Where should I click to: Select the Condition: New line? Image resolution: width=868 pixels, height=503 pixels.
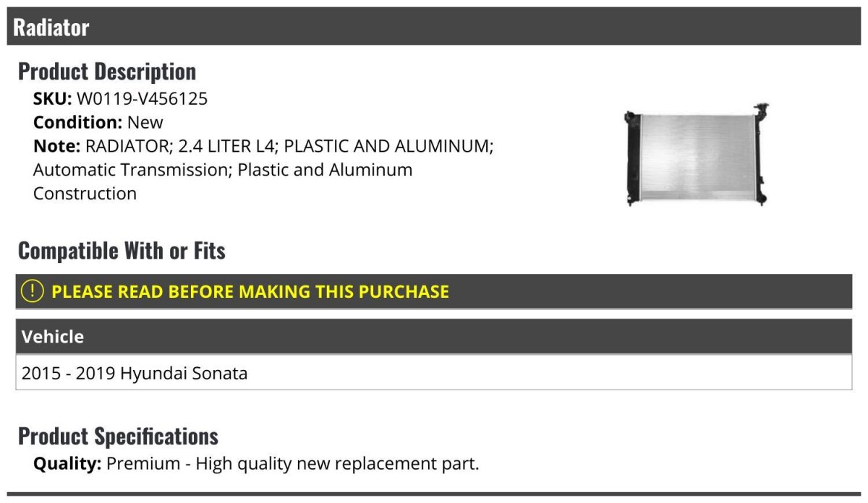coord(98,122)
